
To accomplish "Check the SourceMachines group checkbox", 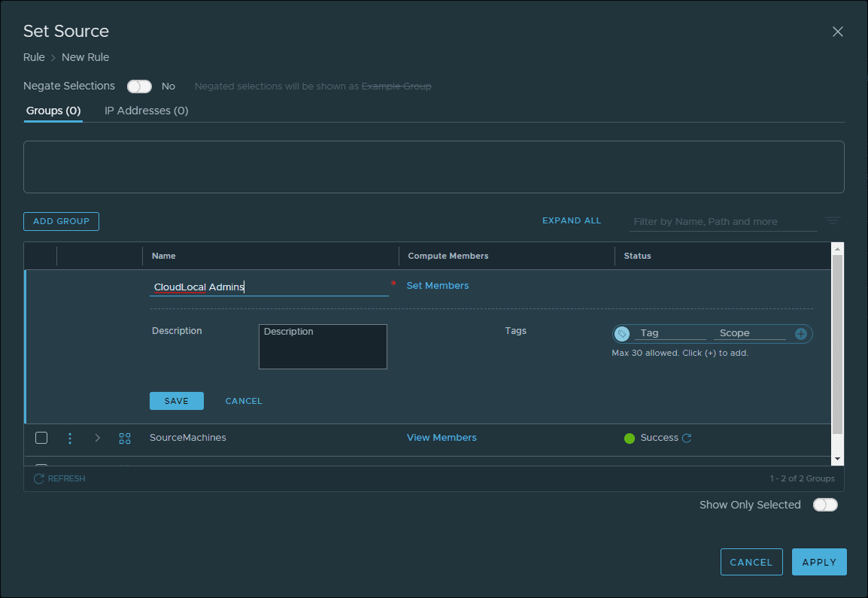I will [x=41, y=438].
